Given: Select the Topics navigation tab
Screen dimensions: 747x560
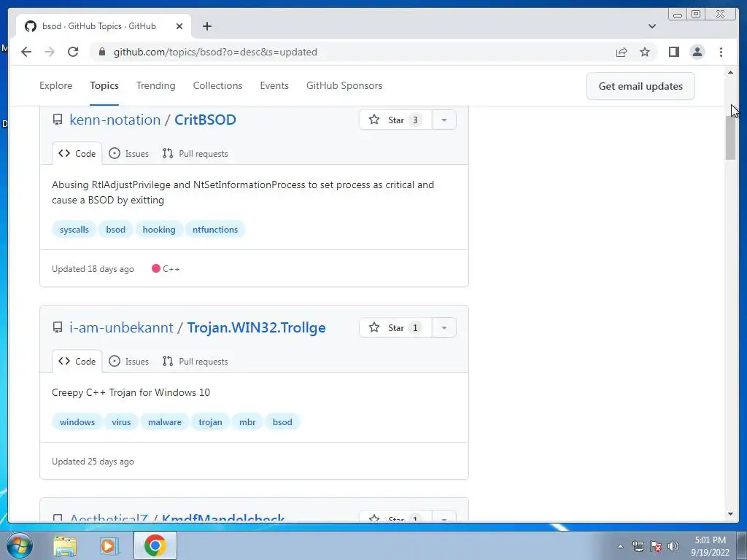Looking at the screenshot, I should coord(104,86).
